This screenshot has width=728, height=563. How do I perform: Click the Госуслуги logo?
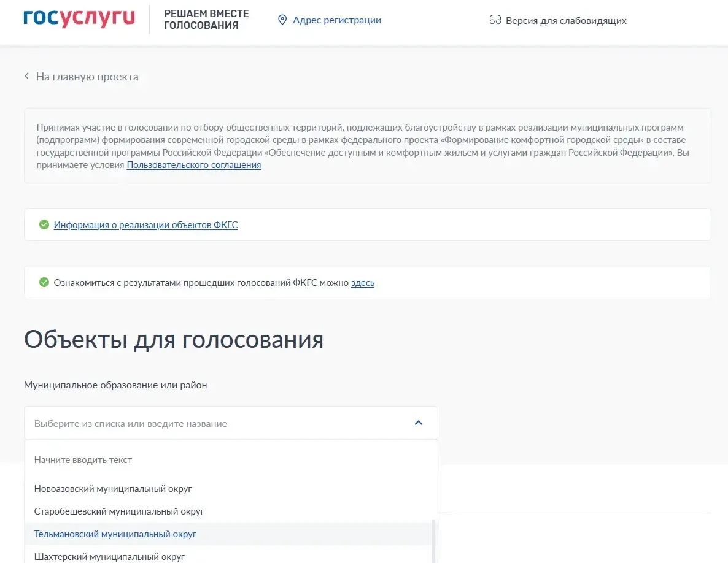pyautogui.click(x=79, y=18)
